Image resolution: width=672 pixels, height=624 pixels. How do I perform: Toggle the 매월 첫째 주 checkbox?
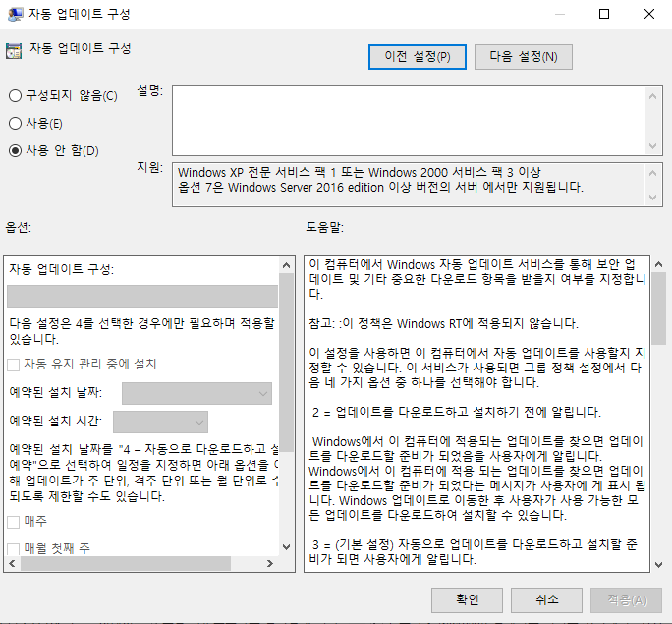pyautogui.click(x=14, y=549)
